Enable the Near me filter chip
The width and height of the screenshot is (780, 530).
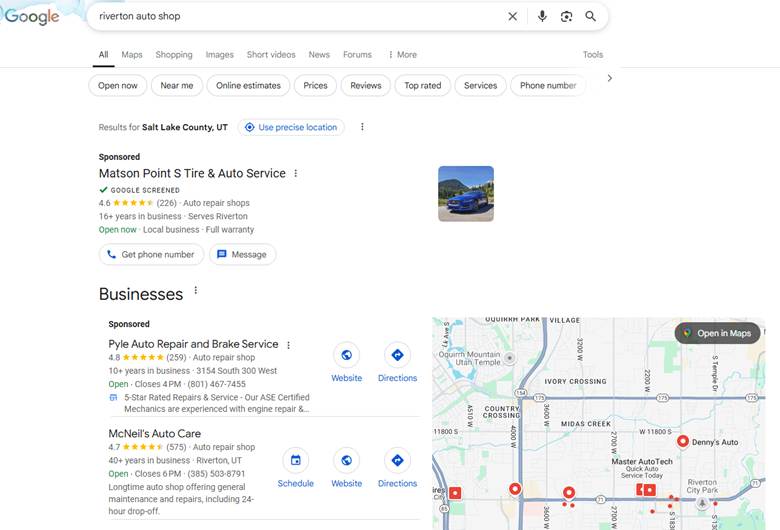pyautogui.click(x=177, y=86)
